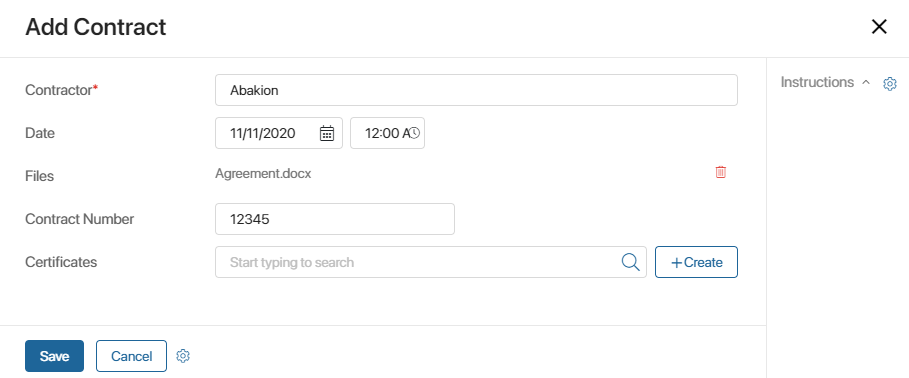This screenshot has width=909, height=378.
Task: Focus the Contractor field containing Abakion
Action: tap(477, 90)
